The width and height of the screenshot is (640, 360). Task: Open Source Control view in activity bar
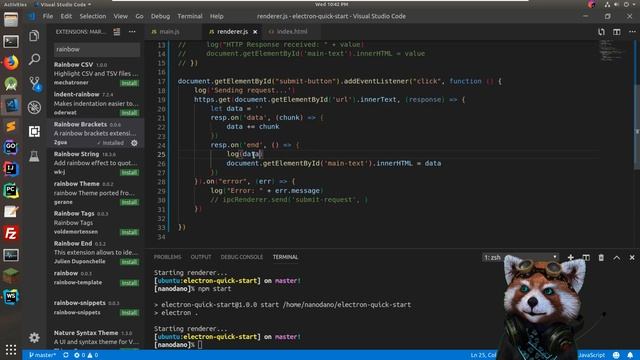tap(34, 83)
